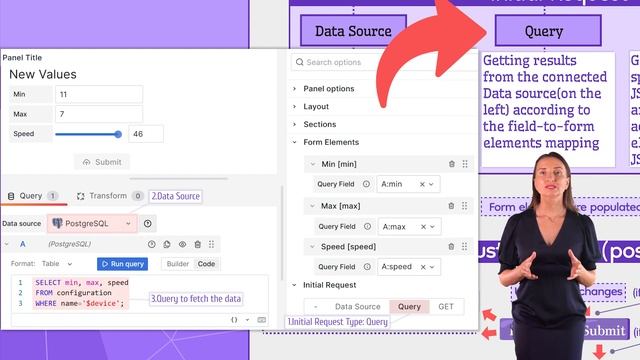The height and width of the screenshot is (360, 640).
Task: Show info for Max's Query Field
Action: [367, 227]
